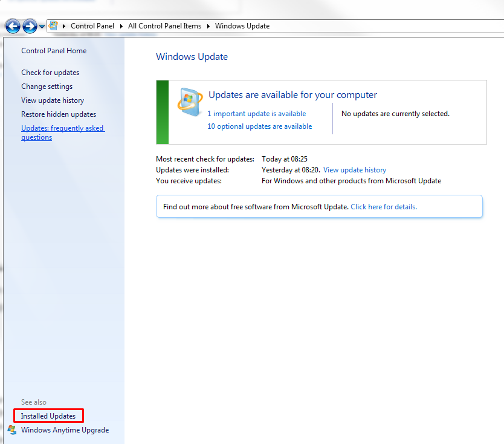Click View update history next to install time
Screen dimensions: 504x444
pyautogui.click(x=355, y=170)
